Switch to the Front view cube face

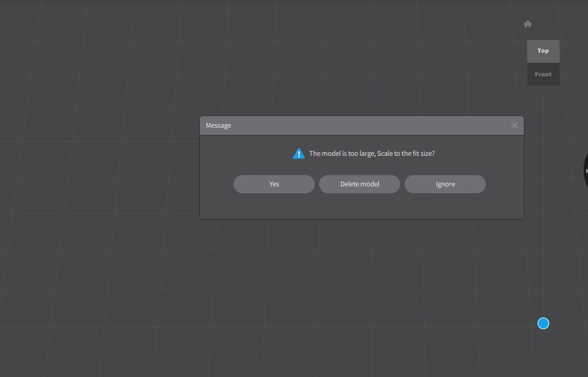pyautogui.click(x=543, y=74)
